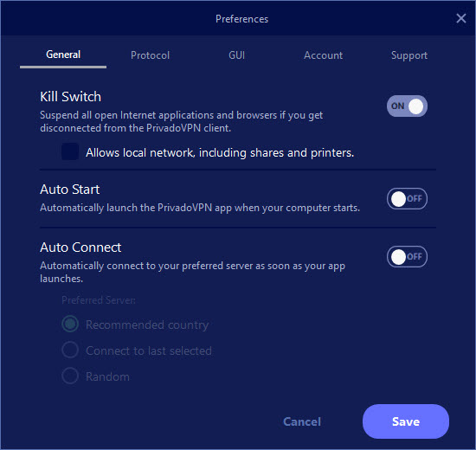Select the Random preferred server radio button

point(70,376)
